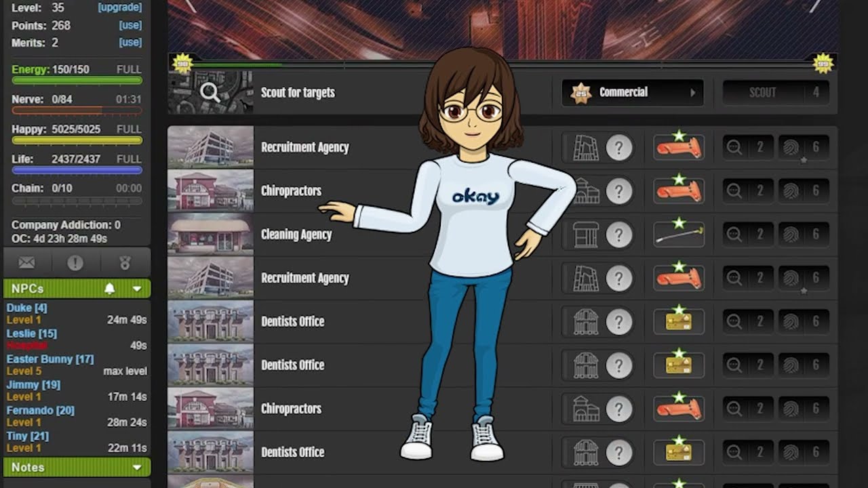Click the first Recruitment Agency building icon
Viewport: 868px width, 488px height.
[585, 147]
